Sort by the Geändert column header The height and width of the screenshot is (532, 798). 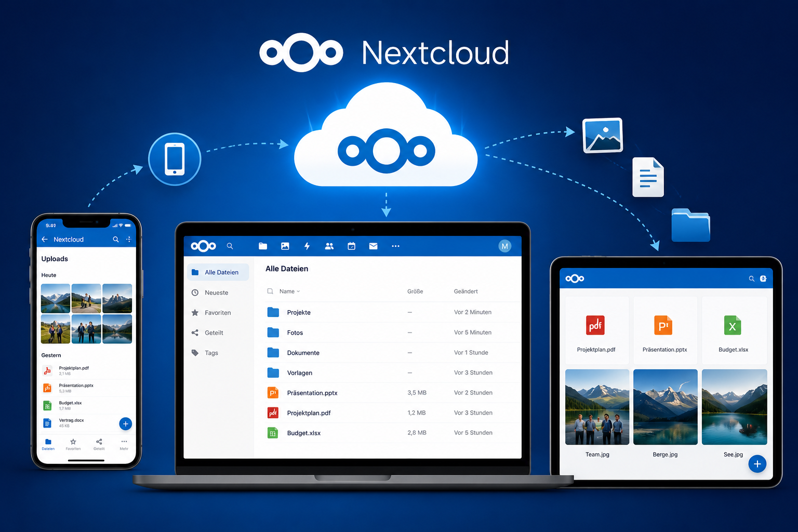(466, 291)
